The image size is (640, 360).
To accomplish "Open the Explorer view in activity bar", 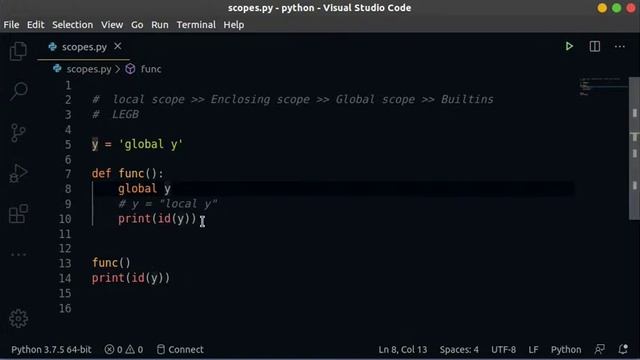I will pos(18,51).
